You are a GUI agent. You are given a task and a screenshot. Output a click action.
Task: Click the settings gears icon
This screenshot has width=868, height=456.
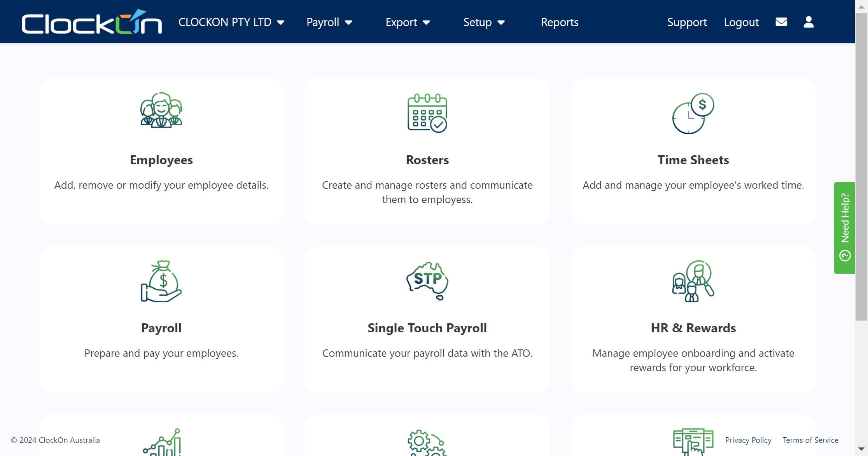427,443
